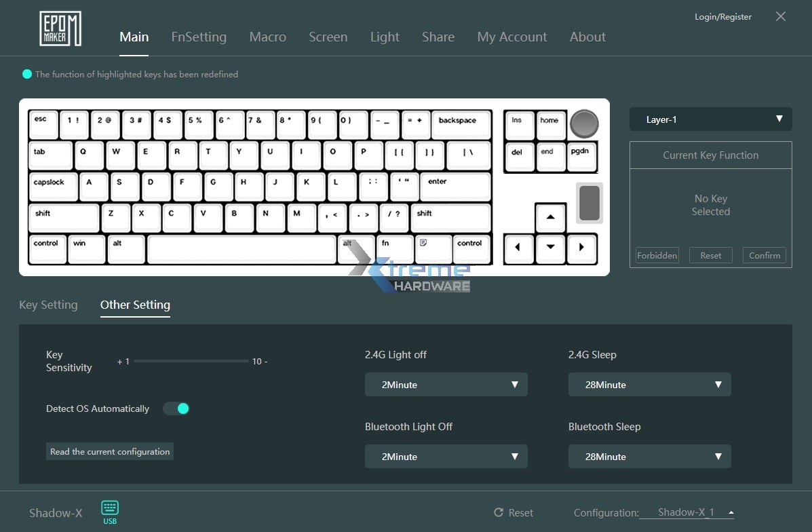Select the backspace key on layout

click(460, 126)
